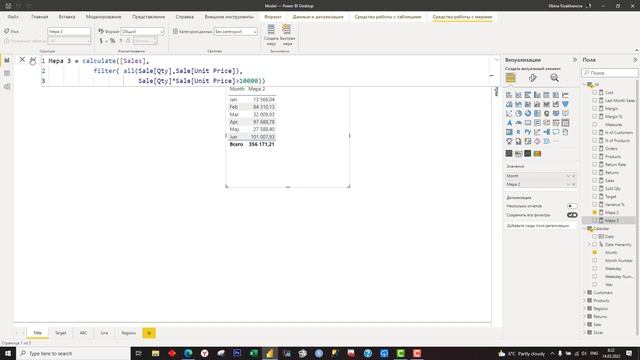640x360 pixels.
Task: Collapse the Поля pane
Action: tap(635, 60)
